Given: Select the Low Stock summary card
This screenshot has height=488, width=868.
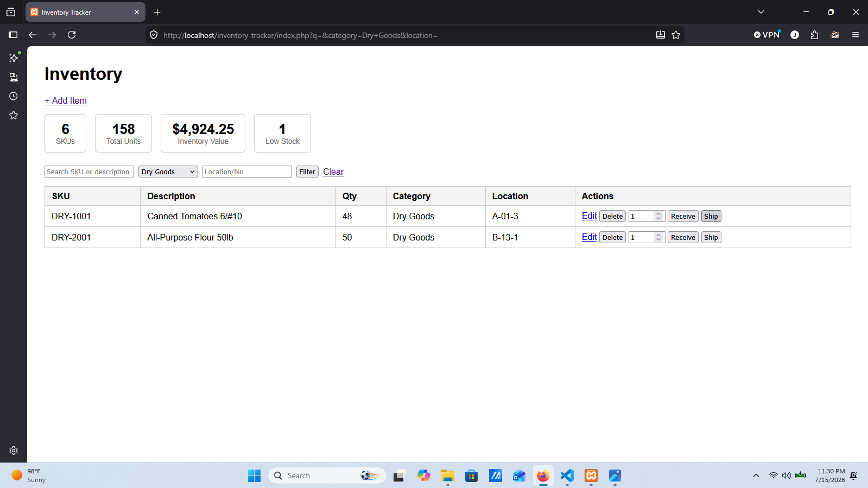Looking at the screenshot, I should [x=282, y=133].
